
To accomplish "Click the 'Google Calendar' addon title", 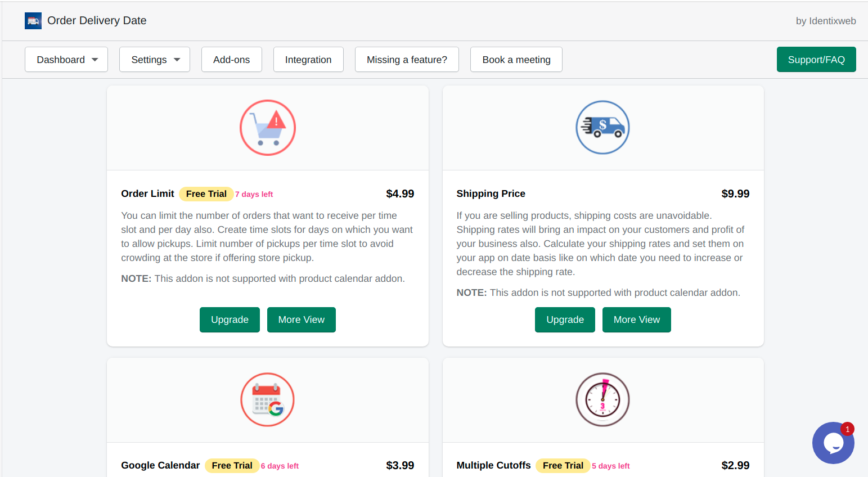I will [160, 465].
